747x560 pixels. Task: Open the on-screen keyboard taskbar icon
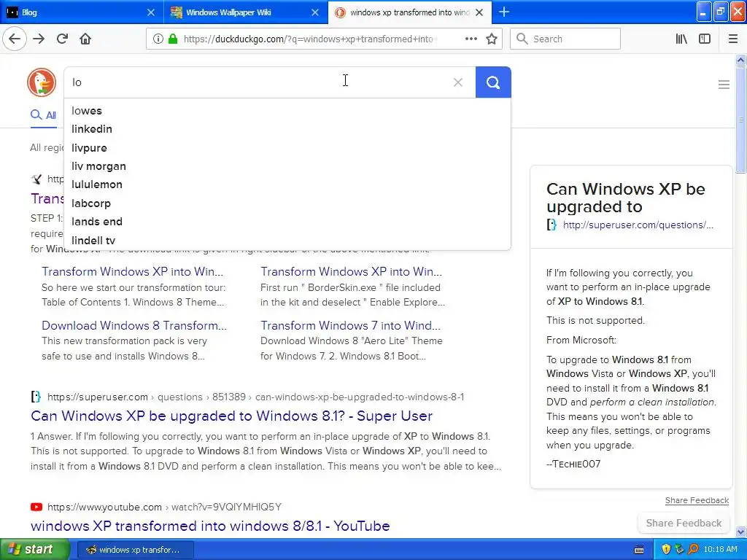[639, 550]
